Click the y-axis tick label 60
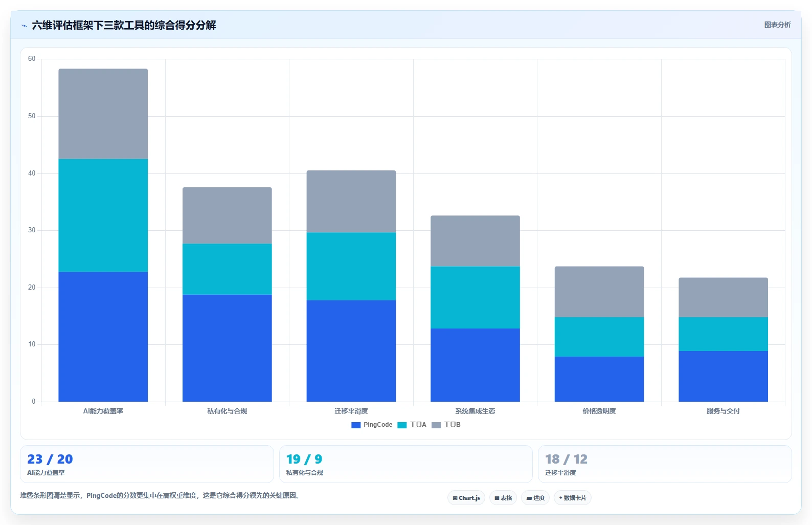812x525 pixels. coord(32,59)
